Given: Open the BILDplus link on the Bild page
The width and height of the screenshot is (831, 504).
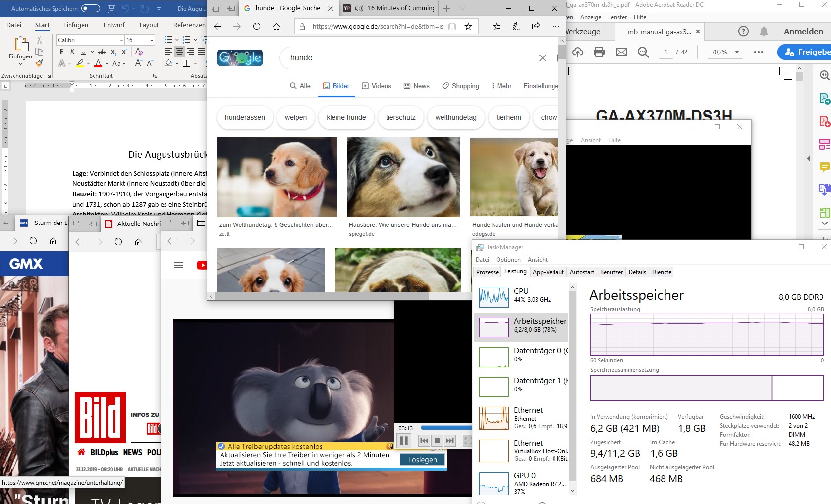Looking at the screenshot, I should coord(104,452).
